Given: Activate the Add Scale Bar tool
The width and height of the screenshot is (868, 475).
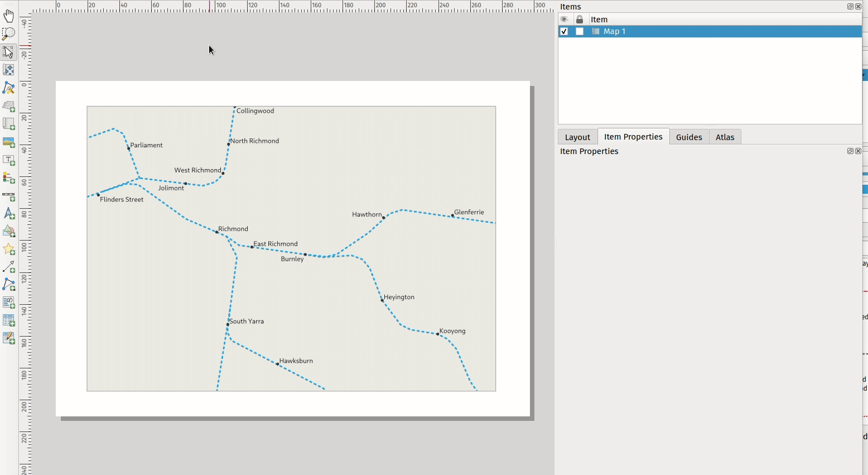Looking at the screenshot, I should (8, 196).
